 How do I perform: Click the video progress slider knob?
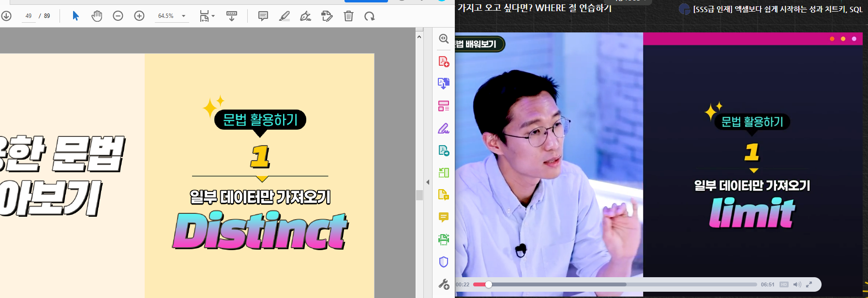coord(489,284)
